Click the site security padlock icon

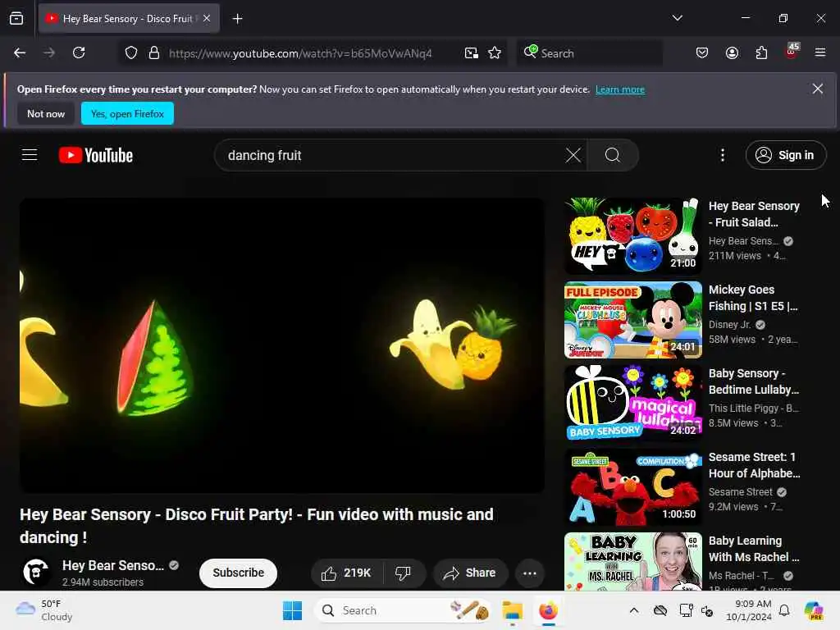154,52
